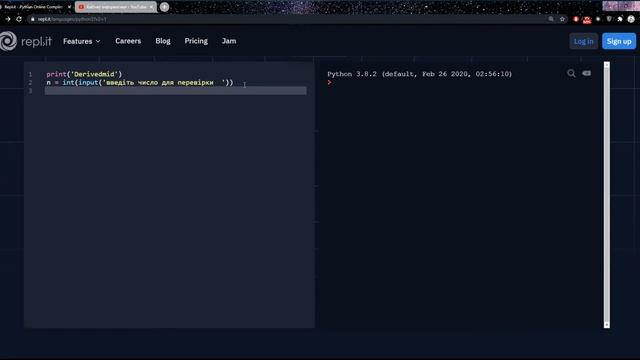Click scrollbar down arrow in console
This screenshot has height=360, width=640.
pos(607,325)
